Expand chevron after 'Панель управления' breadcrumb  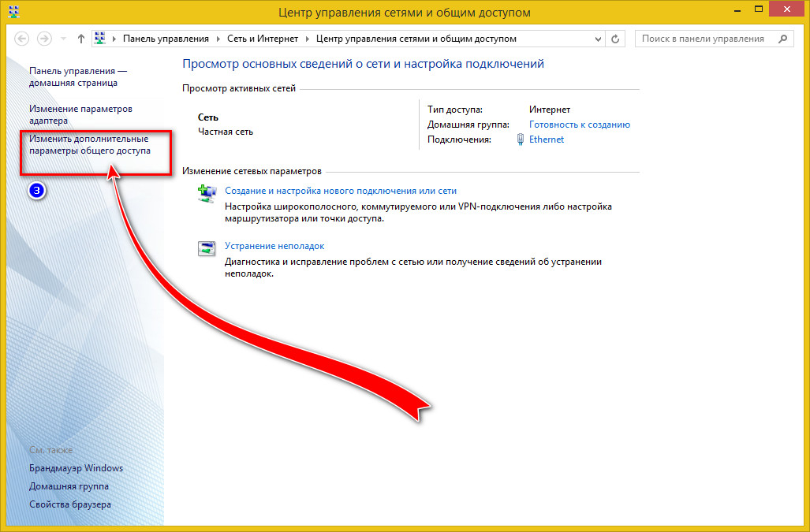click(x=218, y=39)
